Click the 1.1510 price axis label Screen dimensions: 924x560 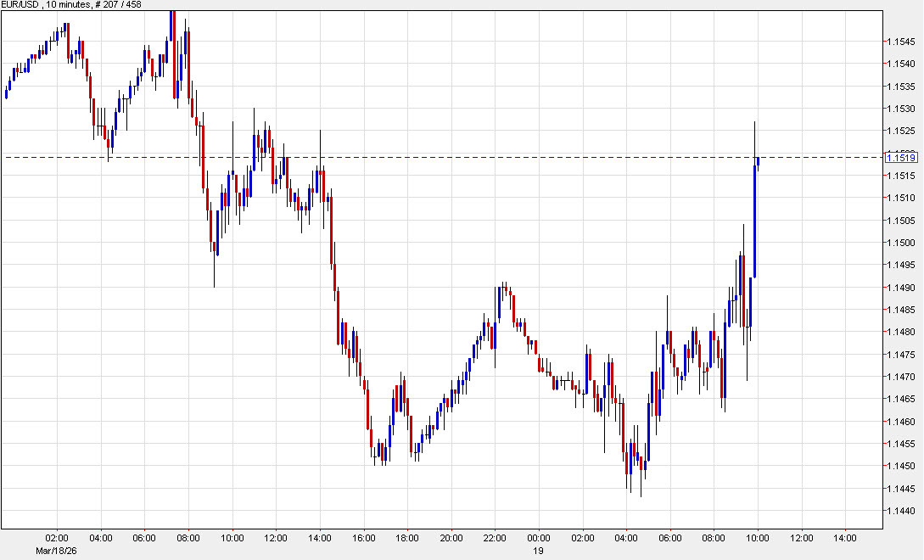[899, 198]
